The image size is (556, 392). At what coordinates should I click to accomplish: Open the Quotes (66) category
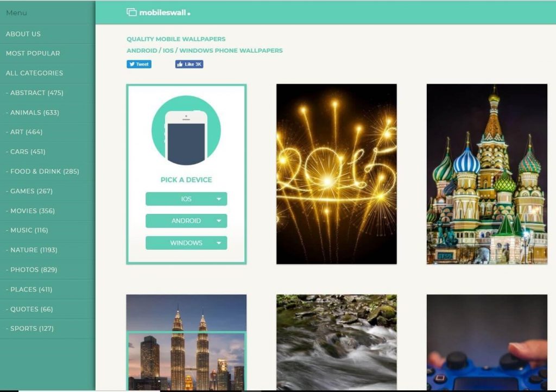click(x=48, y=309)
